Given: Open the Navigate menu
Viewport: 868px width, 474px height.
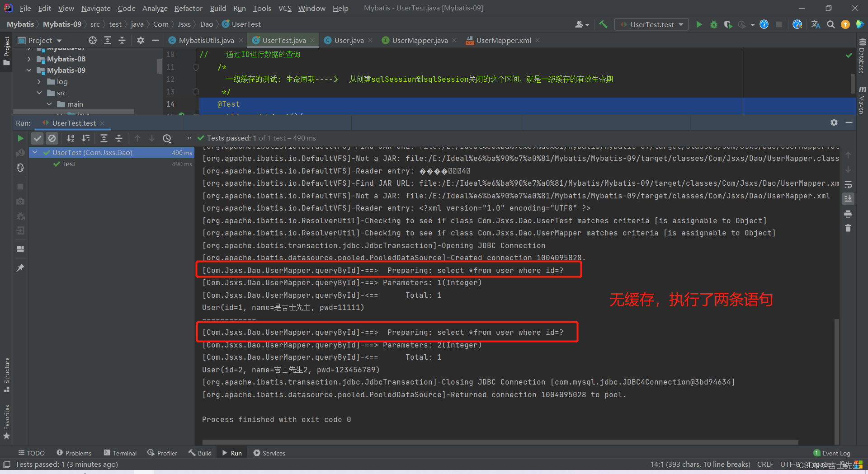Looking at the screenshot, I should click(x=96, y=8).
